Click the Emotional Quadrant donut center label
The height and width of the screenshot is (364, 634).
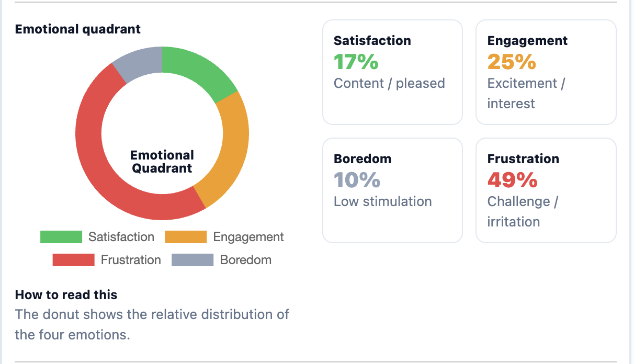tap(162, 162)
